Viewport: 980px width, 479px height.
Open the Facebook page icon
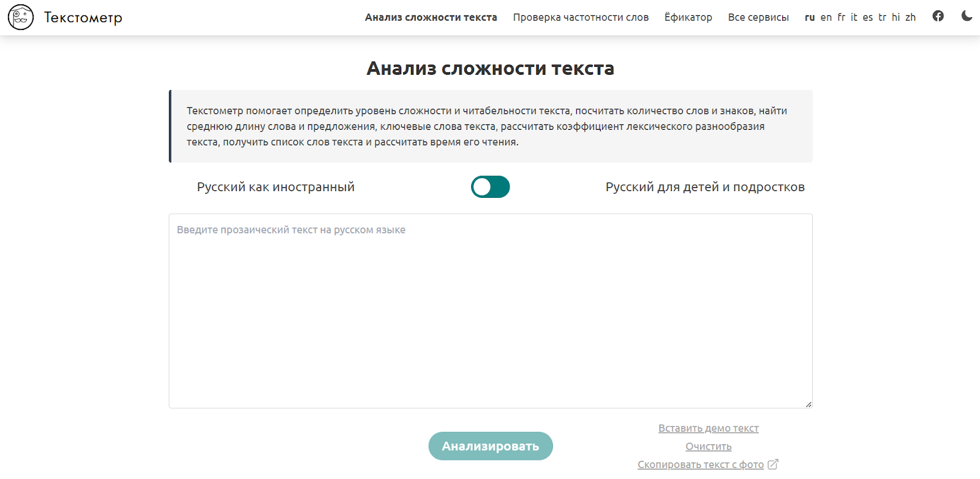938,17
